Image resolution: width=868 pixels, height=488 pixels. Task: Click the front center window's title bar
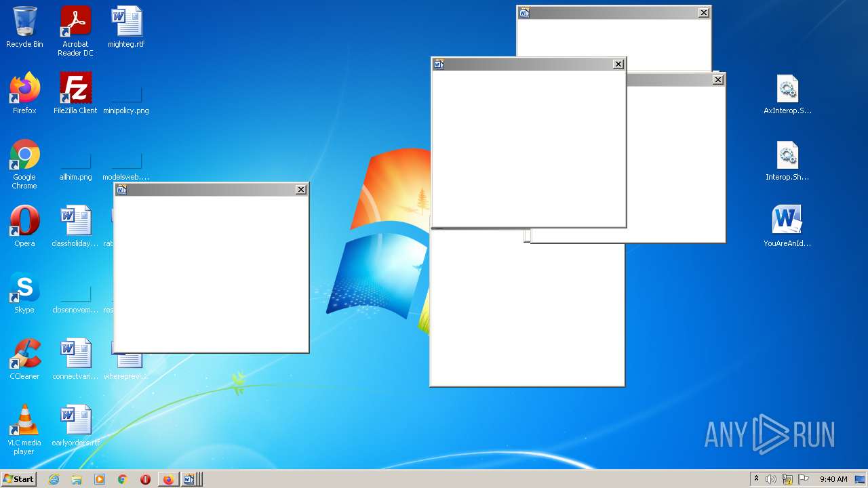(529, 64)
